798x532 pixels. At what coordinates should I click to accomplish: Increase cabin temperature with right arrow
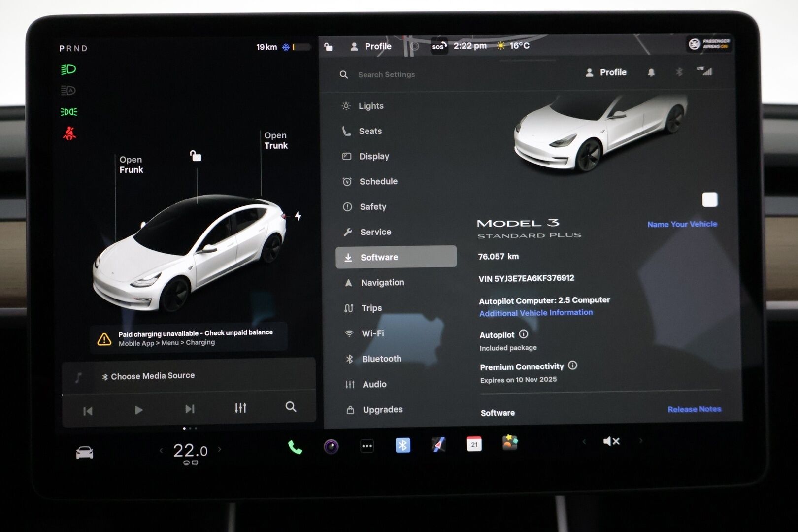coord(220,449)
